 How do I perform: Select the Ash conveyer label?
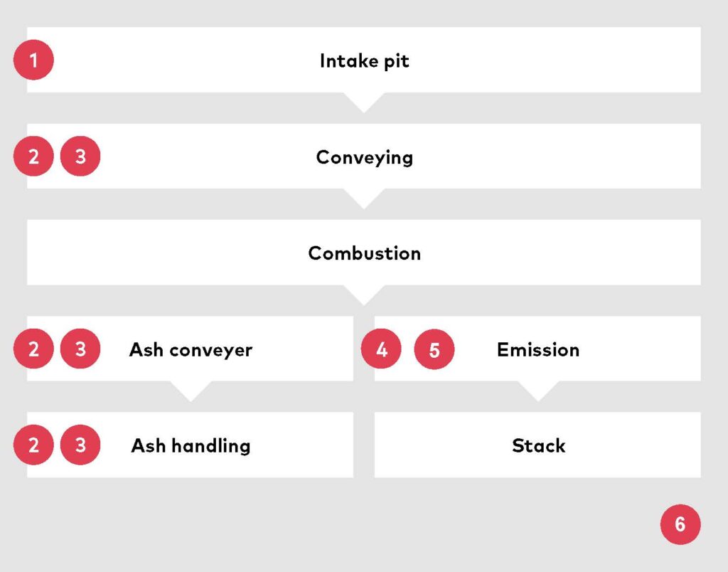[x=191, y=350]
